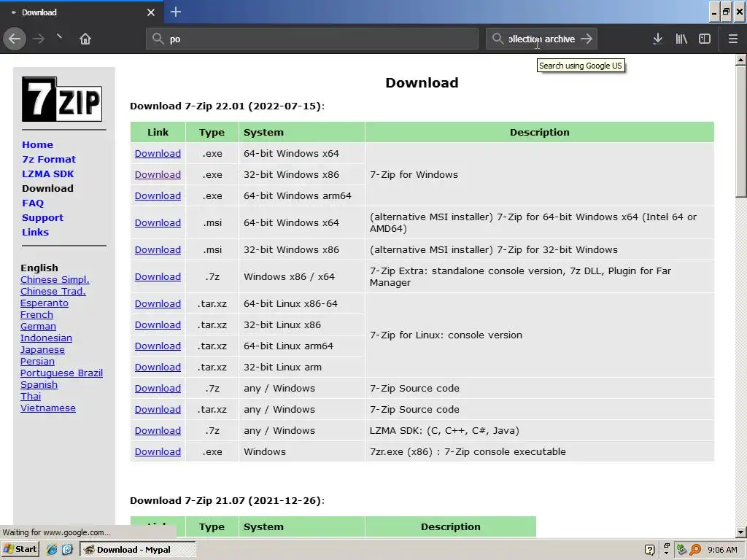Click the forward navigation arrow
Screen dimensions: 747x560
39,39
